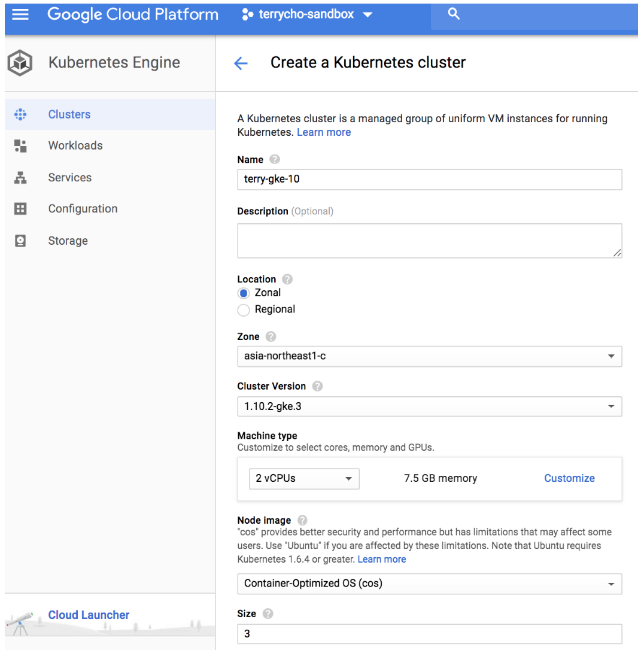
Task: Open the Cloud Launcher link
Action: click(89, 615)
